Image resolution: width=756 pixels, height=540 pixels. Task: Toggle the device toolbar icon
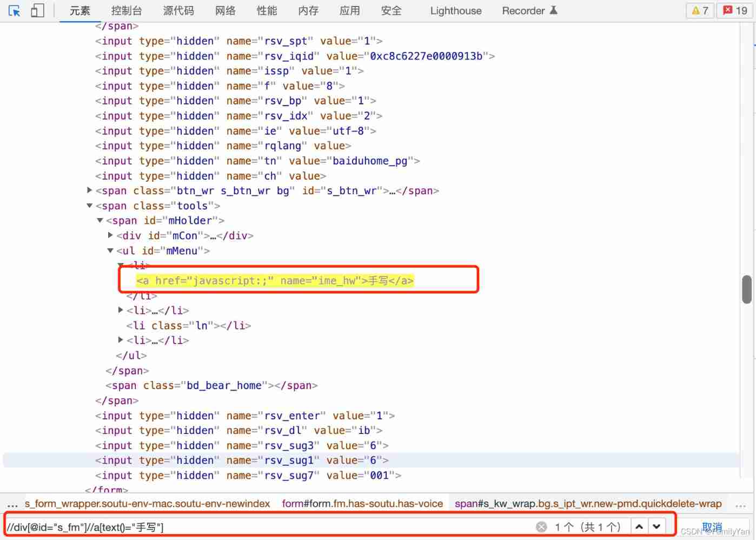(37, 11)
